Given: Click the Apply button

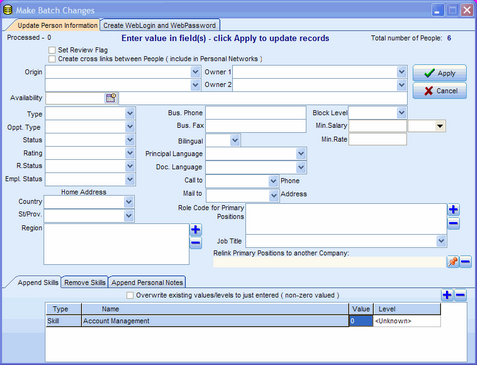Looking at the screenshot, I should coord(439,73).
